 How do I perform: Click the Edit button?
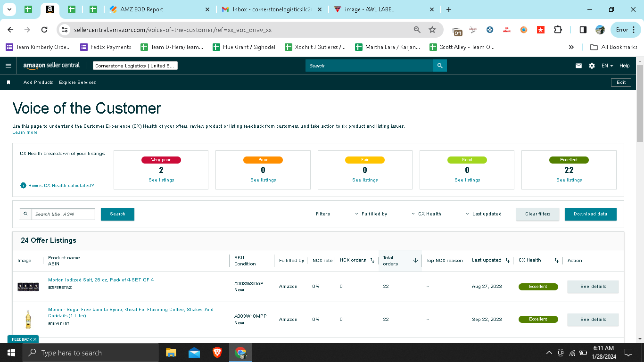[x=621, y=82]
